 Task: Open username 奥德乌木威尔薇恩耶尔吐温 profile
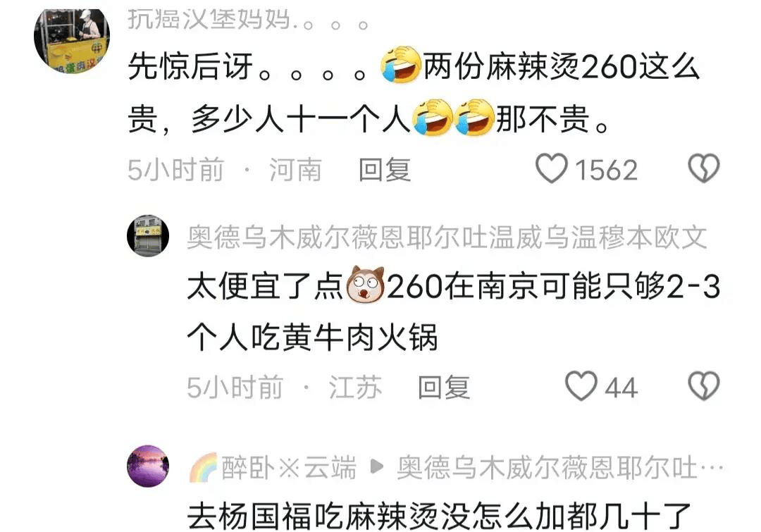pyautogui.click(x=447, y=237)
